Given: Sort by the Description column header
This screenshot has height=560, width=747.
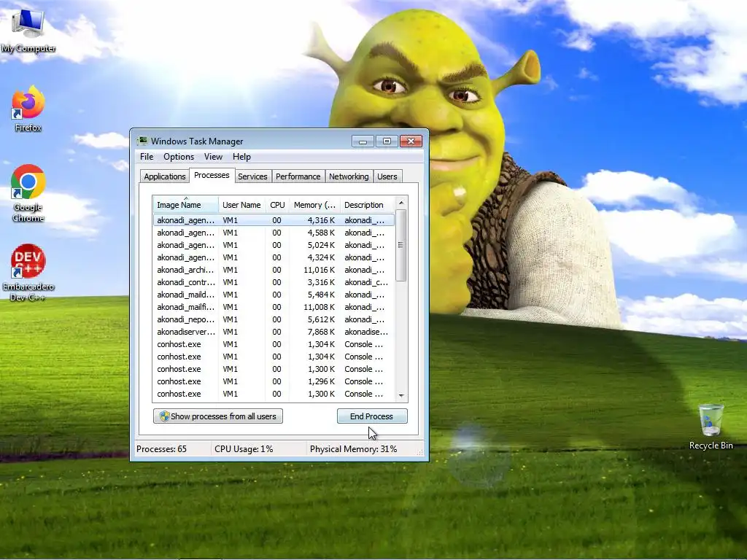Looking at the screenshot, I should click(367, 205).
